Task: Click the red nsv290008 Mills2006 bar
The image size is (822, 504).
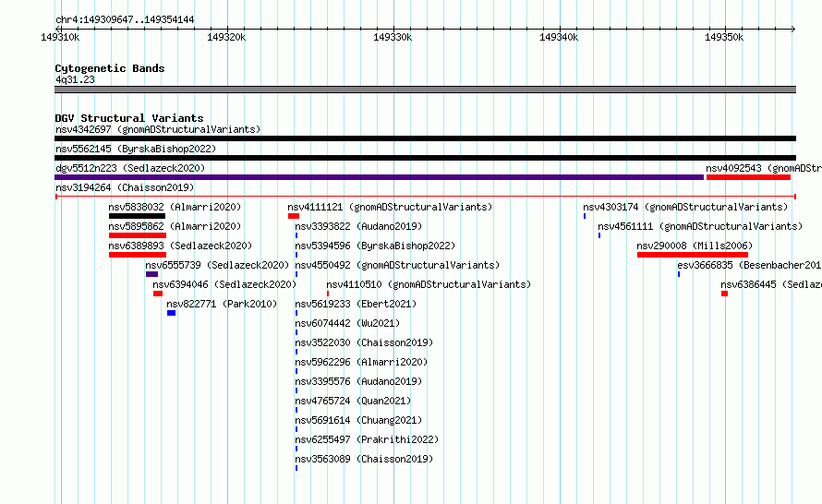Action: tap(693, 255)
